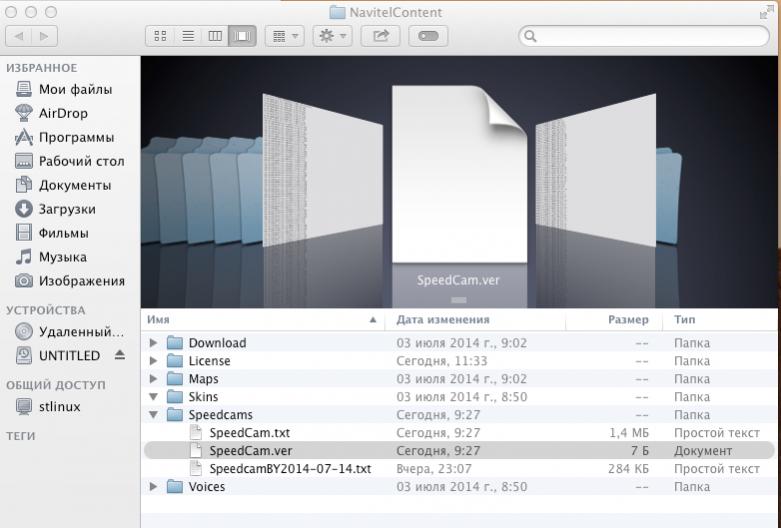
Task: Expand the Voices folder triangle
Action: pyautogui.click(x=153, y=487)
